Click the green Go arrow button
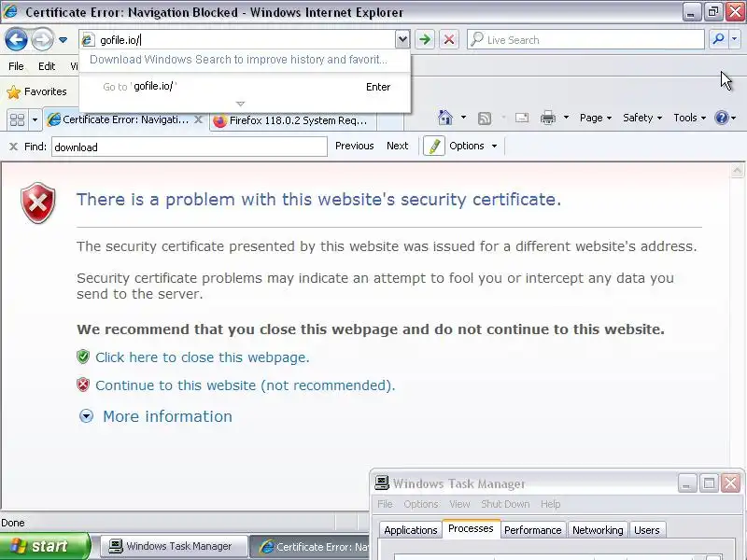The width and height of the screenshot is (747, 560). 425,39
